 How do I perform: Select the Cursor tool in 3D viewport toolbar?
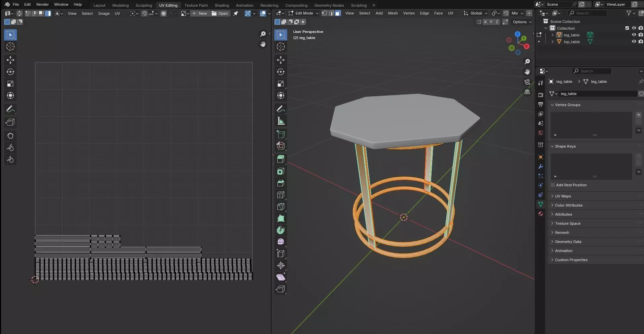[281, 47]
